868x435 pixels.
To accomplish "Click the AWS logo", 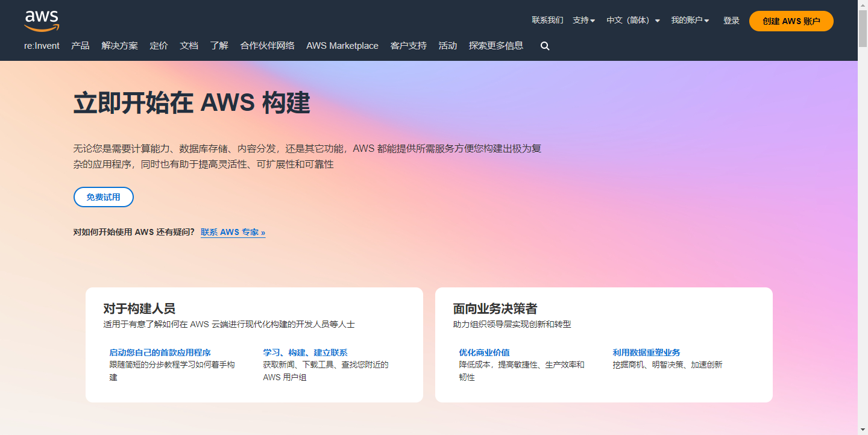I will [42, 20].
